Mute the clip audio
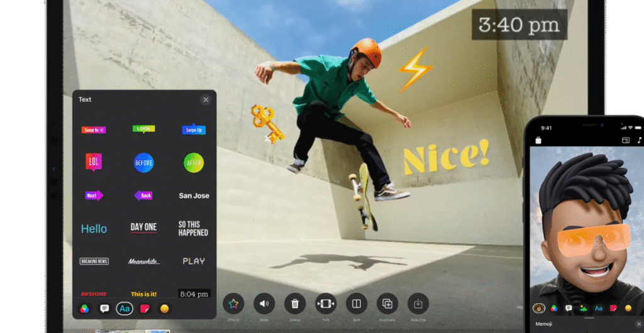 (x=264, y=304)
